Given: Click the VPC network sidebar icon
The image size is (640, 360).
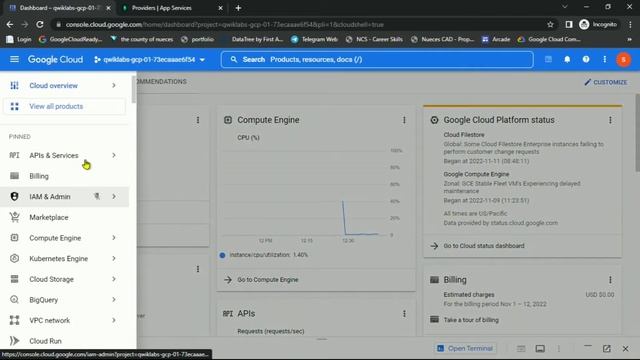Looking at the screenshot, I should coord(14,320).
